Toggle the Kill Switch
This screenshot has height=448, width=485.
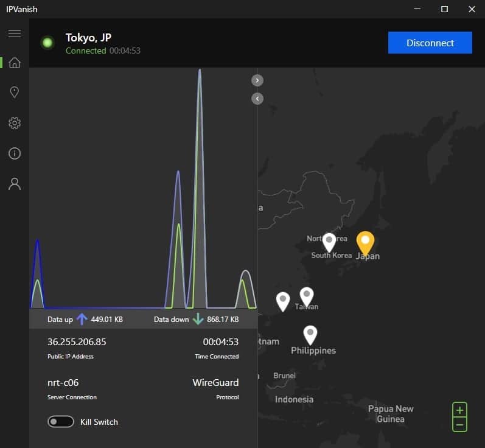point(61,422)
